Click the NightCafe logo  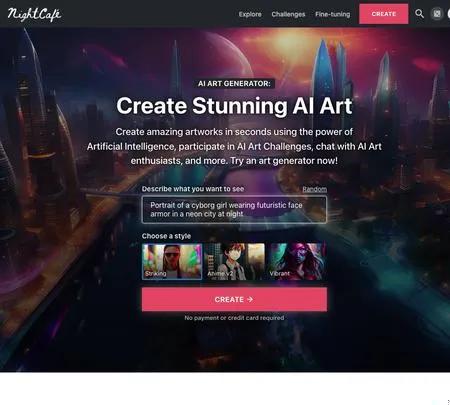click(34, 14)
